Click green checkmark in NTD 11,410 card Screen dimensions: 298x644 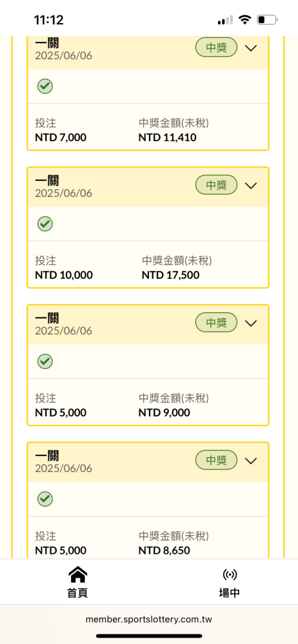point(45,86)
